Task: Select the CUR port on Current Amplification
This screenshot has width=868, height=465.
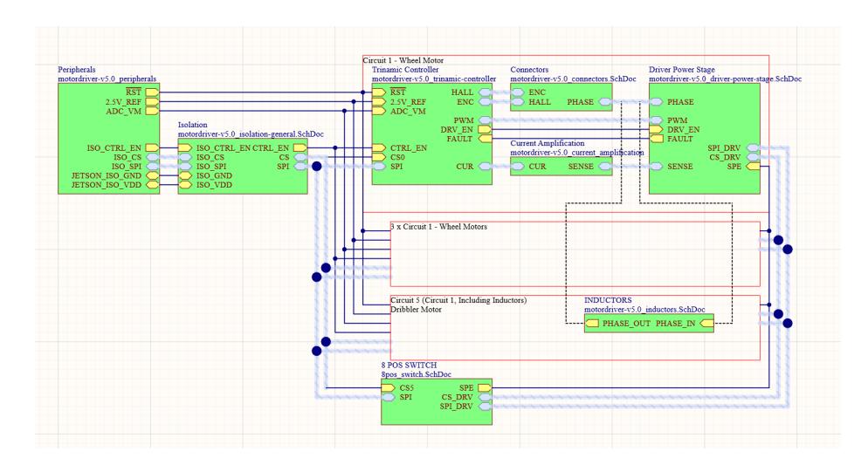Action: click(x=518, y=167)
